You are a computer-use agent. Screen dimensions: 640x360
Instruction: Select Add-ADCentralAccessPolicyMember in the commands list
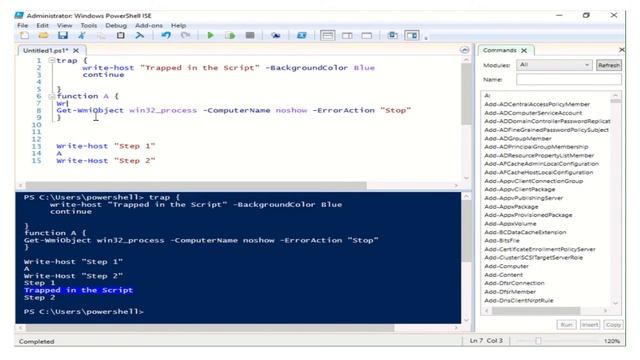pyautogui.click(x=537, y=104)
